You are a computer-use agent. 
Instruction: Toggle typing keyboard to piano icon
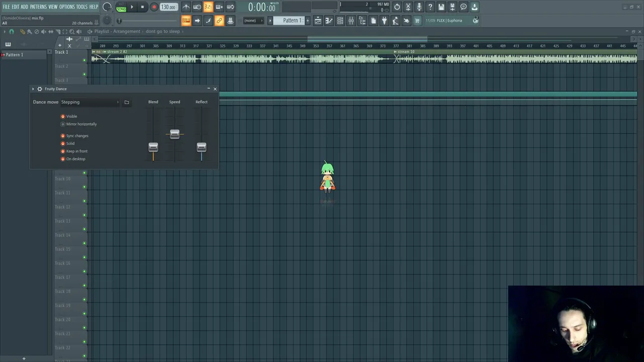coord(186,21)
